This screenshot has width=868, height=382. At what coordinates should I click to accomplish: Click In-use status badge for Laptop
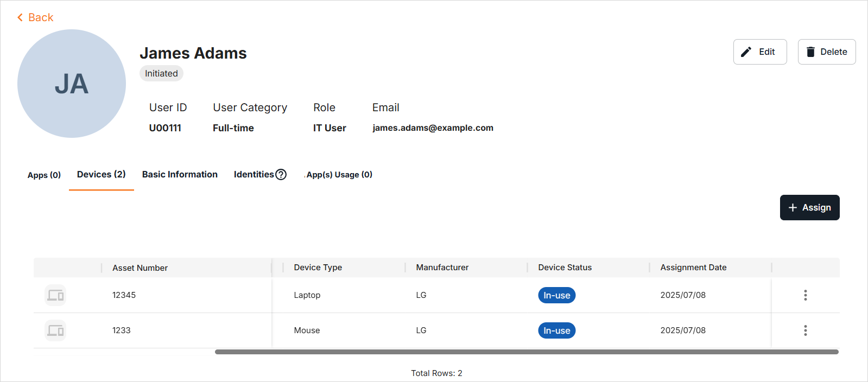pos(556,295)
